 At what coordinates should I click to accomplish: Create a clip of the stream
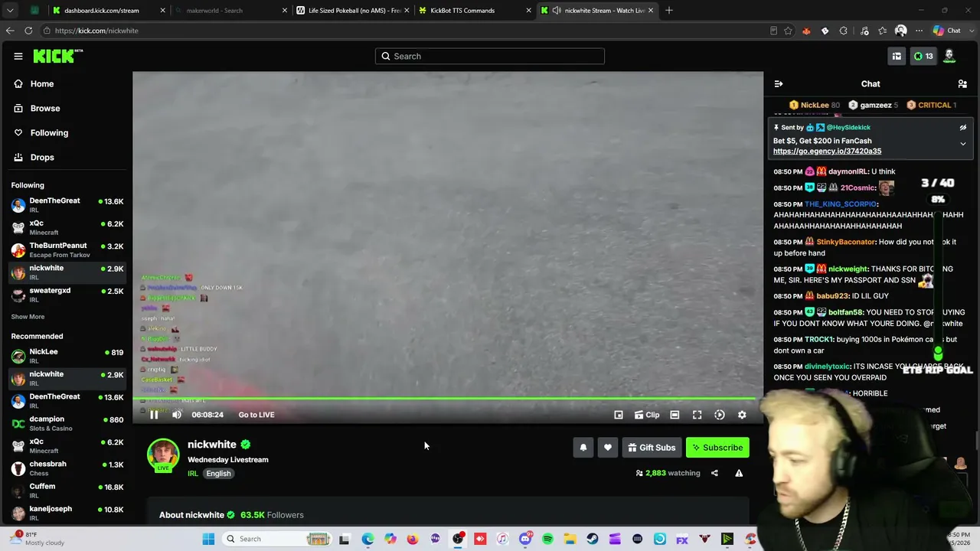[x=647, y=415]
